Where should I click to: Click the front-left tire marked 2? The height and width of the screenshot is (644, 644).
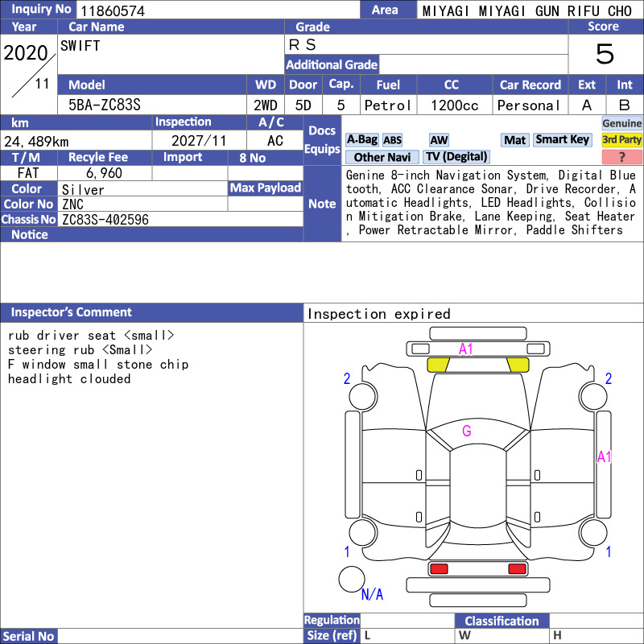point(363,396)
